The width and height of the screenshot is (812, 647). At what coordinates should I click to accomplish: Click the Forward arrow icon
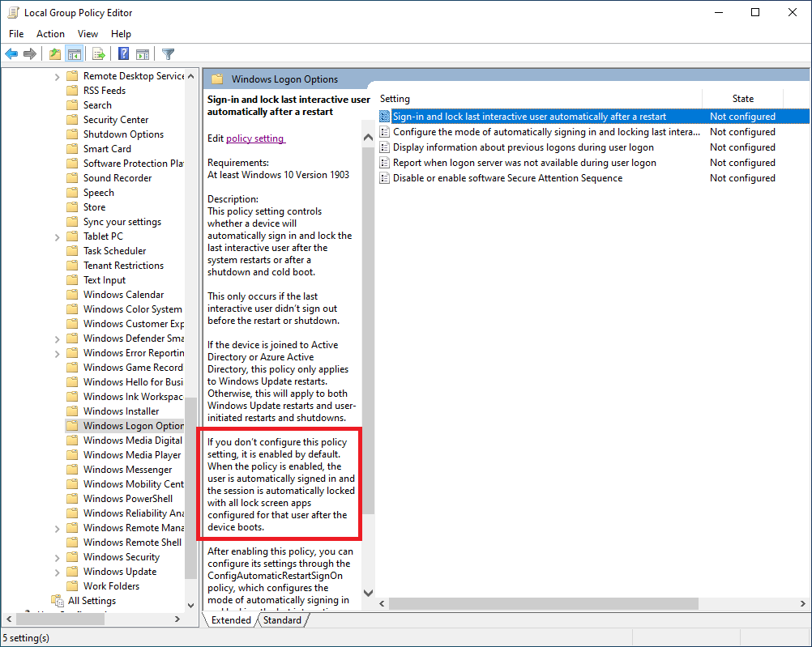click(31, 53)
